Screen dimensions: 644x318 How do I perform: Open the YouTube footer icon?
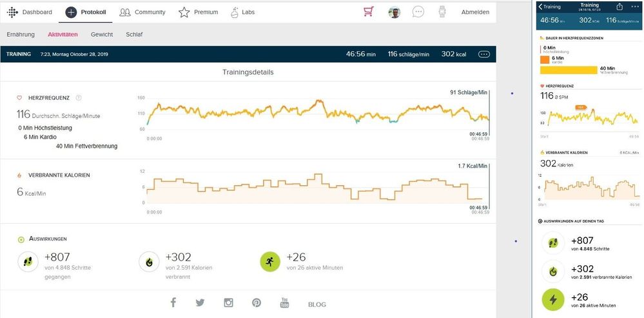(x=285, y=303)
